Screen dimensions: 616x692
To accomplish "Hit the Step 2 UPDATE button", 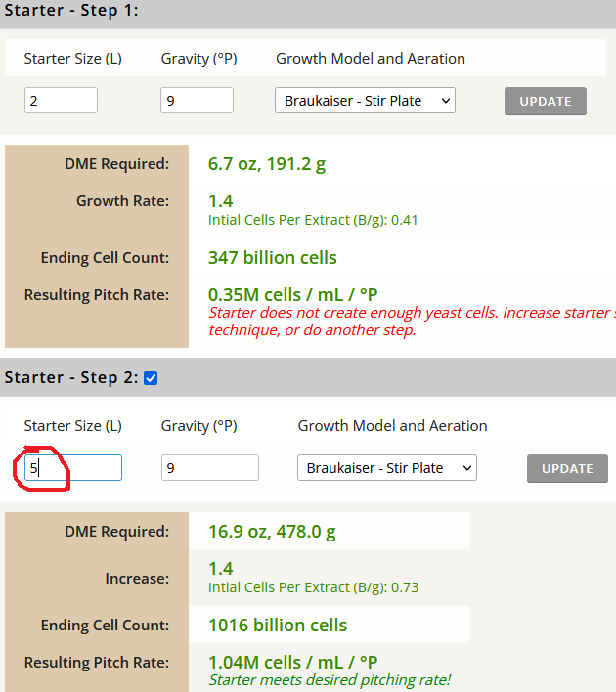I will [567, 468].
